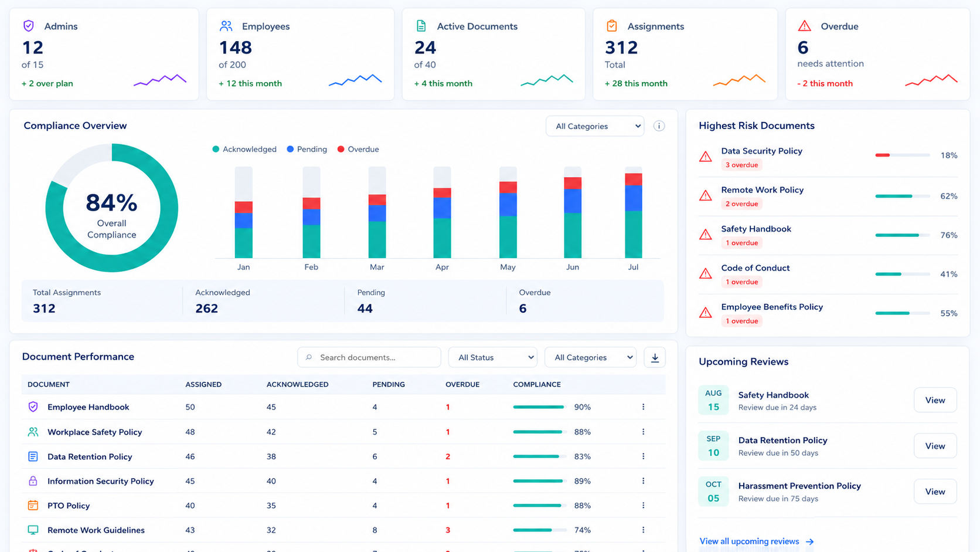Click the Acknowledged 262 summary value

tap(206, 309)
